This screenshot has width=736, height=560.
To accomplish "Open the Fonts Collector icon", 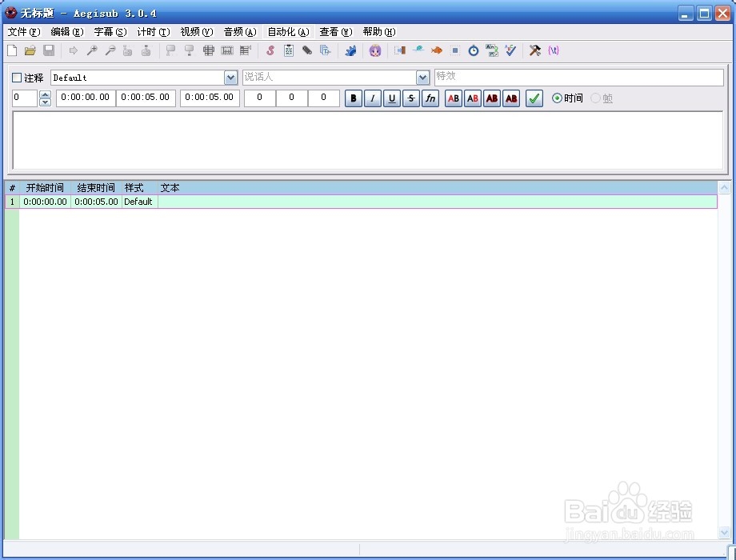I will click(x=326, y=50).
